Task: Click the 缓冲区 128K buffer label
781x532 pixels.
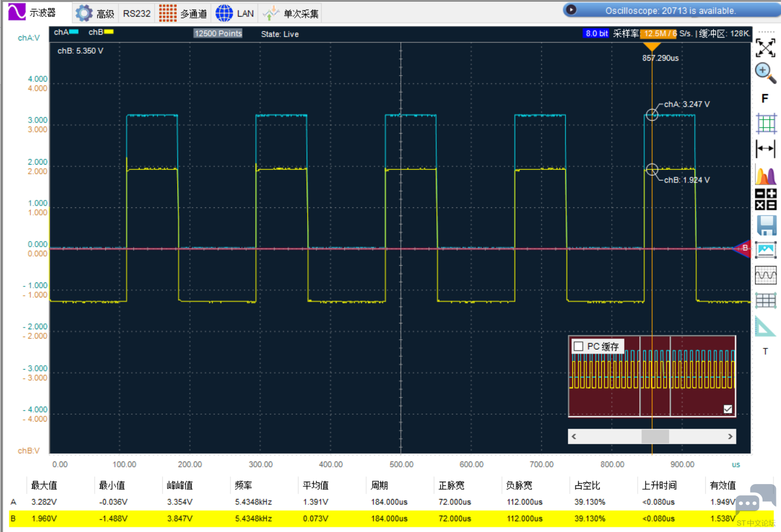Action: pyautogui.click(x=724, y=34)
